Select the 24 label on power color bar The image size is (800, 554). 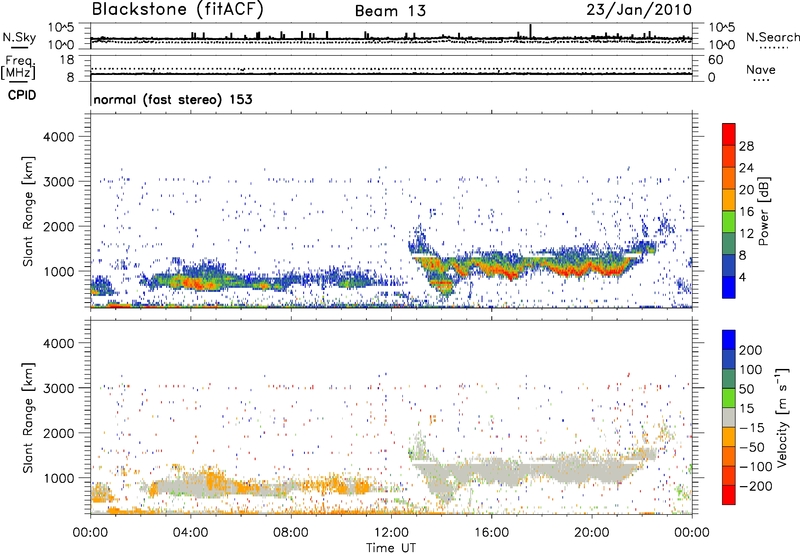click(746, 168)
